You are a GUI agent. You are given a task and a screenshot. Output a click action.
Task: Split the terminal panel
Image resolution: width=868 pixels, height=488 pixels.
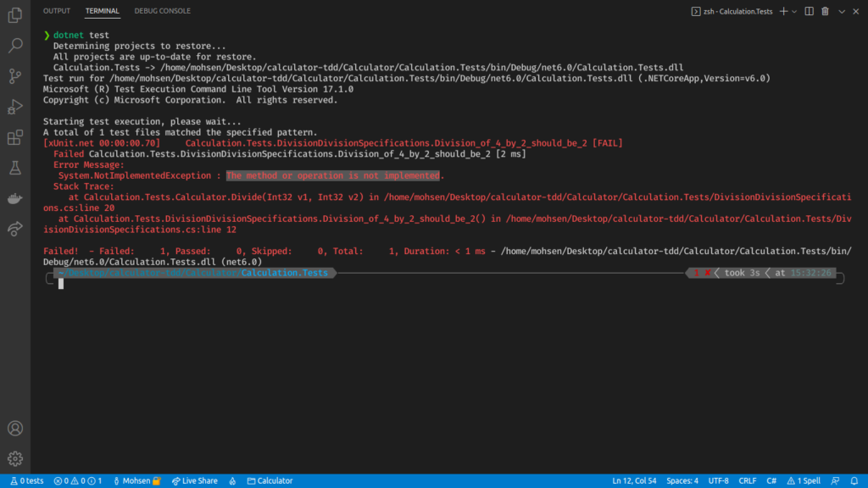(x=807, y=11)
